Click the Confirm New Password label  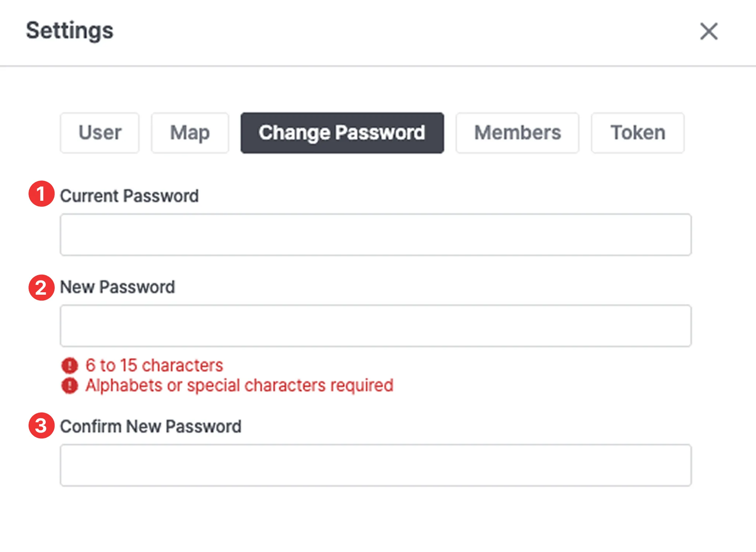[x=151, y=427]
